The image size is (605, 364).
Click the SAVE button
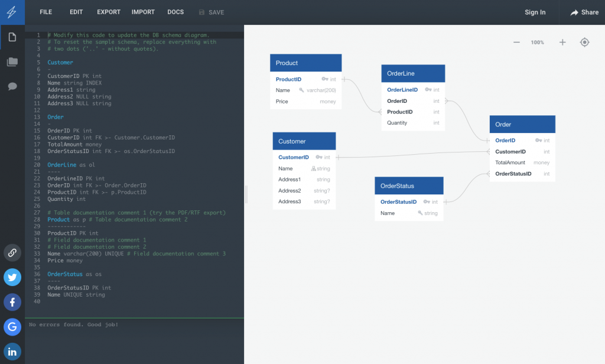(211, 12)
